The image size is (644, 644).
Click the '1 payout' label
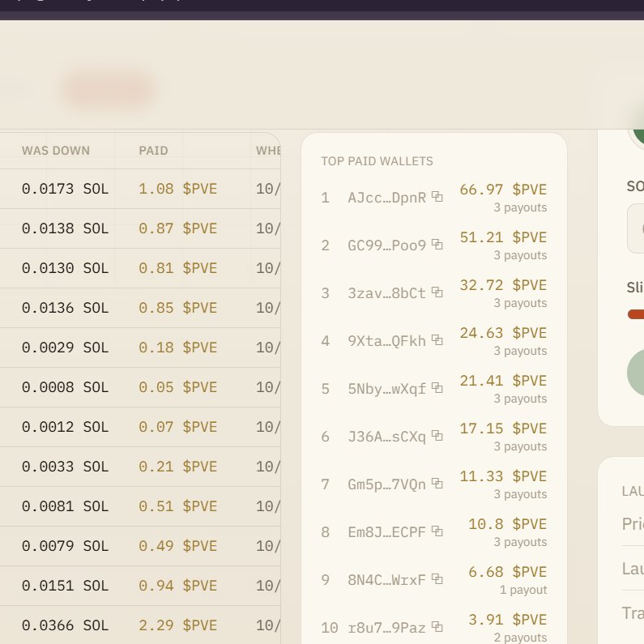[523, 591]
